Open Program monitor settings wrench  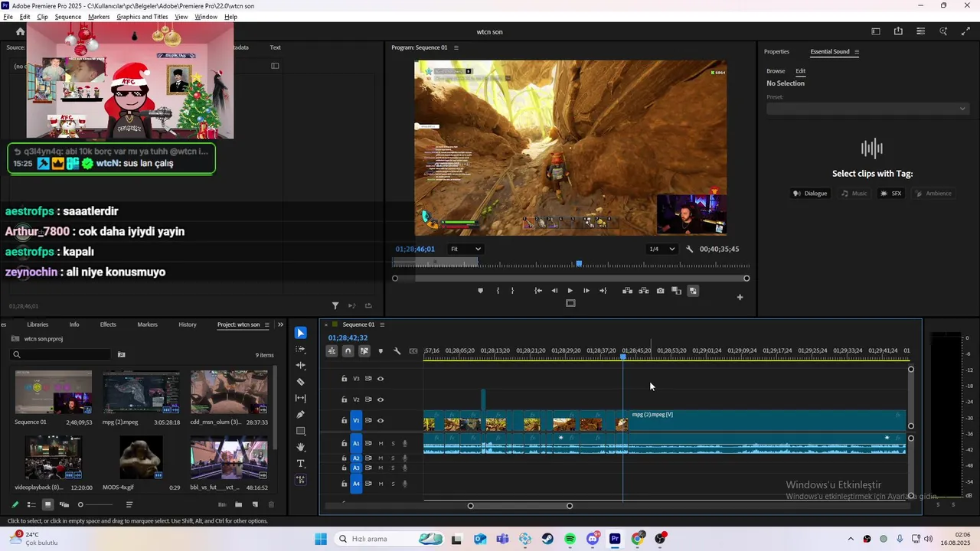[x=689, y=249]
